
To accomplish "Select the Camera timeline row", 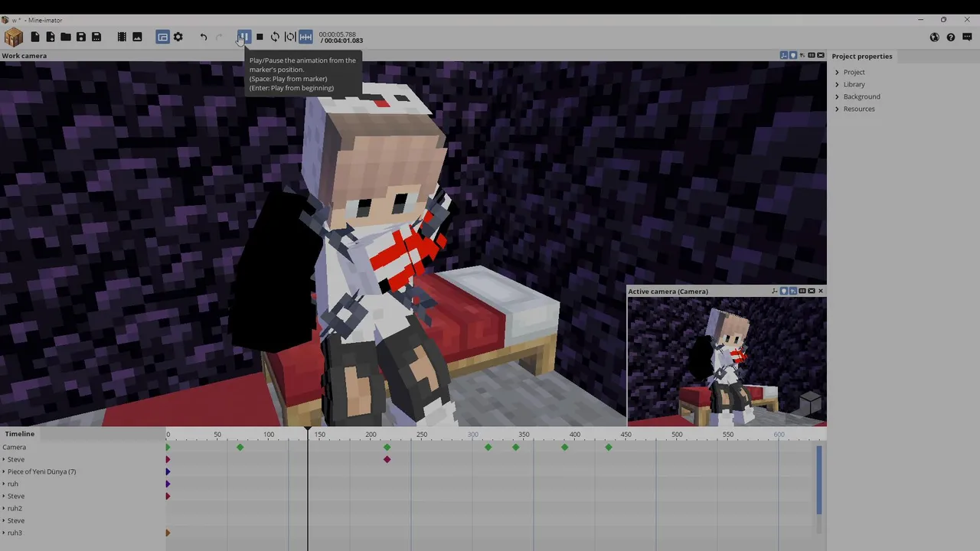I will (83, 447).
